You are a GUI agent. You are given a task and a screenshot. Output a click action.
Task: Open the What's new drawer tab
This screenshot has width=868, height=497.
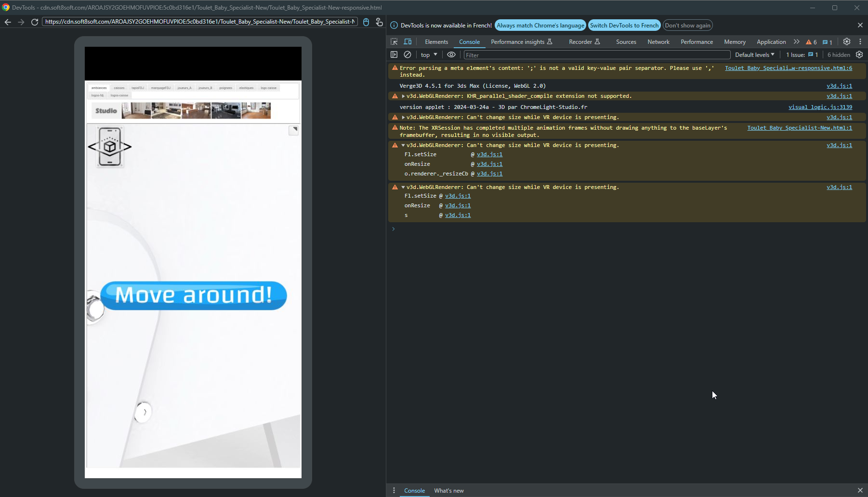(x=448, y=491)
